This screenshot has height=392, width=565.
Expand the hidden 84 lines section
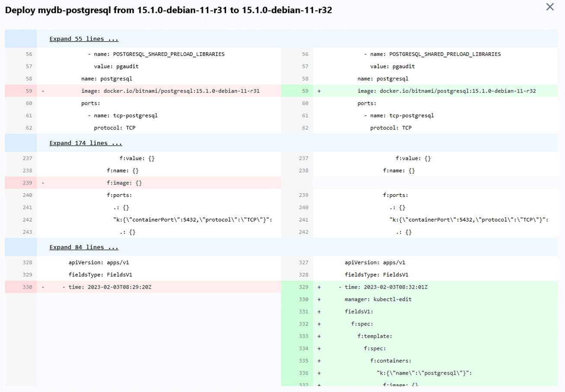click(83, 247)
